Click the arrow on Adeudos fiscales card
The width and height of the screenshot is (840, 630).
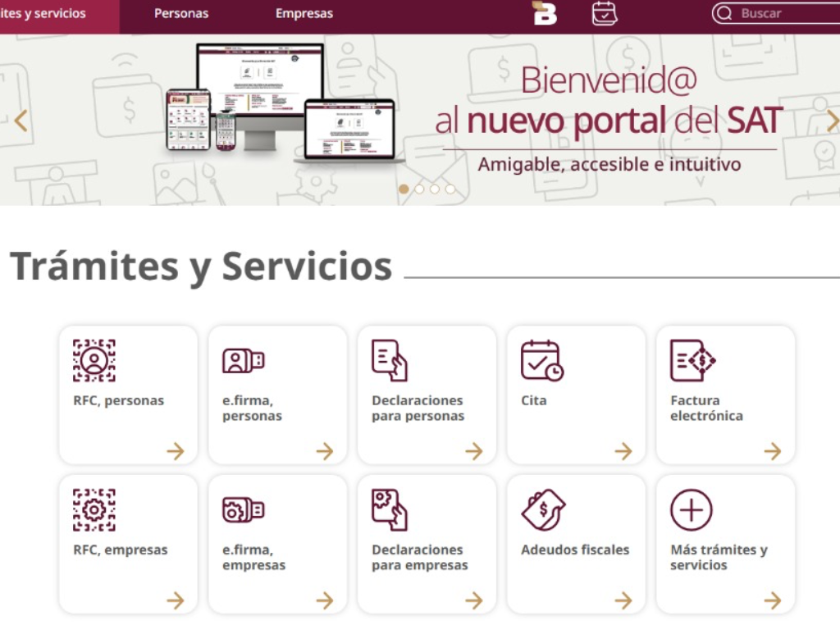(x=623, y=600)
